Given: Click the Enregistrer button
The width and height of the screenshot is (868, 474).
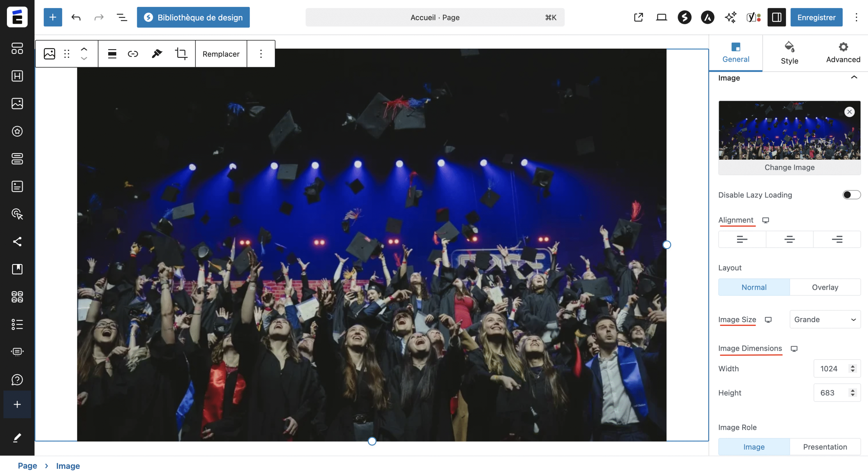Looking at the screenshot, I should pyautogui.click(x=816, y=17).
